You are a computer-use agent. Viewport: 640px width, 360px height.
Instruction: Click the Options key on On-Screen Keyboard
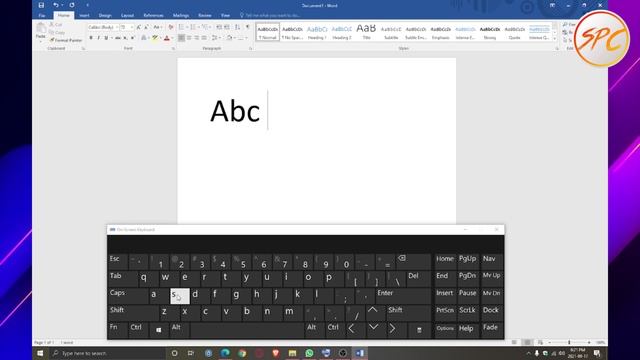pos(445,330)
